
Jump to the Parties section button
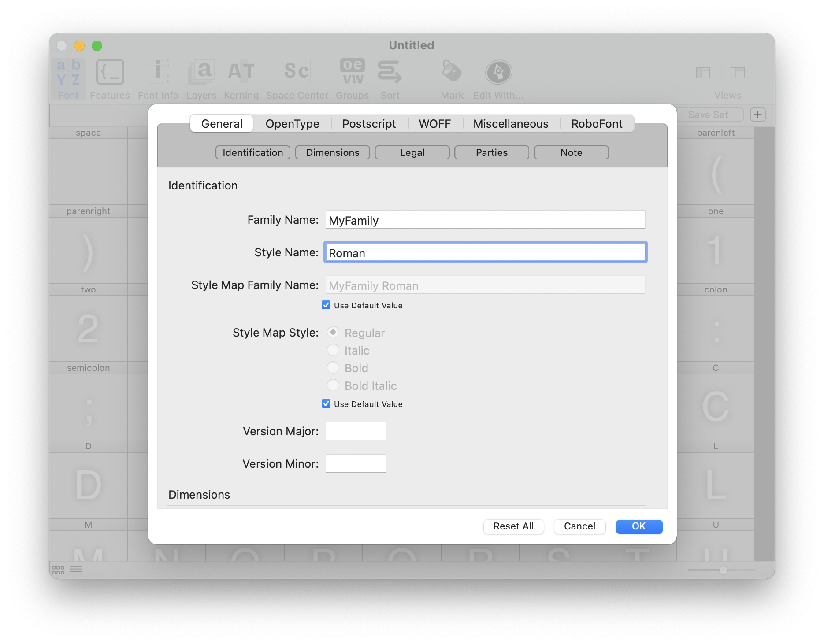(492, 152)
